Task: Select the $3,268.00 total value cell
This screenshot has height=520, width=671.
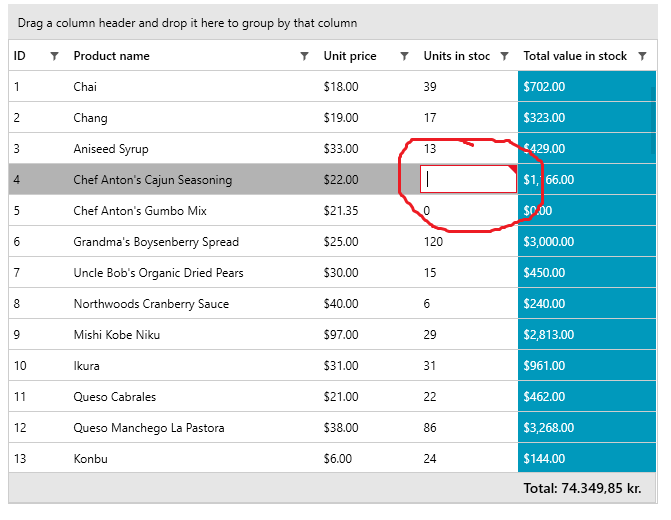Action: coord(549,428)
